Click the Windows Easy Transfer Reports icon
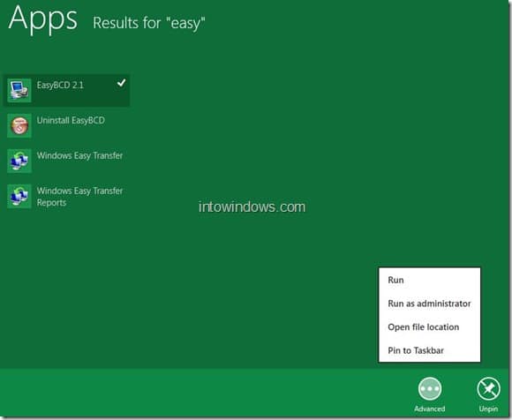This screenshot has width=512, height=420. click(19, 196)
